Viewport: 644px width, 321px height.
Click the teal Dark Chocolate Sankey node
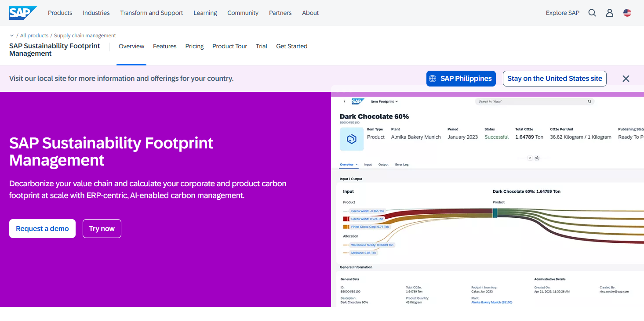[x=495, y=213]
